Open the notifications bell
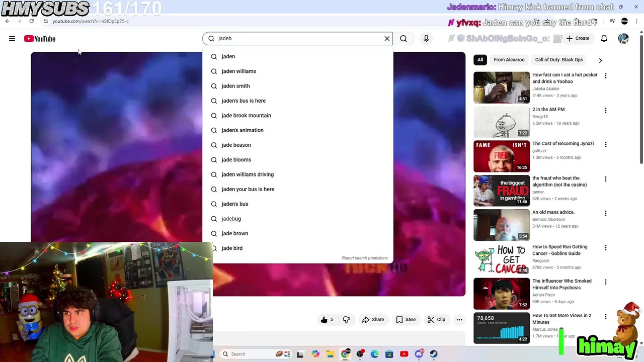Viewport: 644px width, 362px height. (604, 39)
